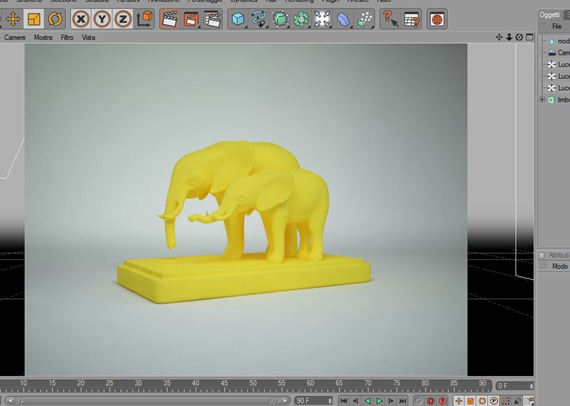Add a bend deformer object

343,19
